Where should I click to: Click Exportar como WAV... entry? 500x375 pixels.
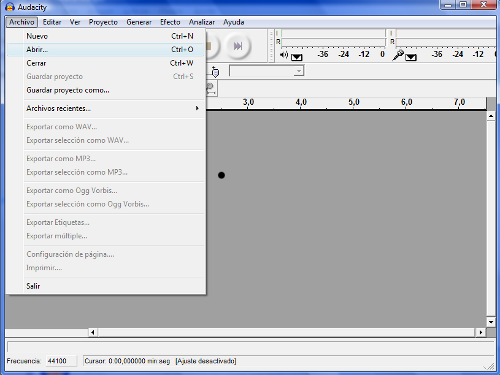(x=106, y=127)
